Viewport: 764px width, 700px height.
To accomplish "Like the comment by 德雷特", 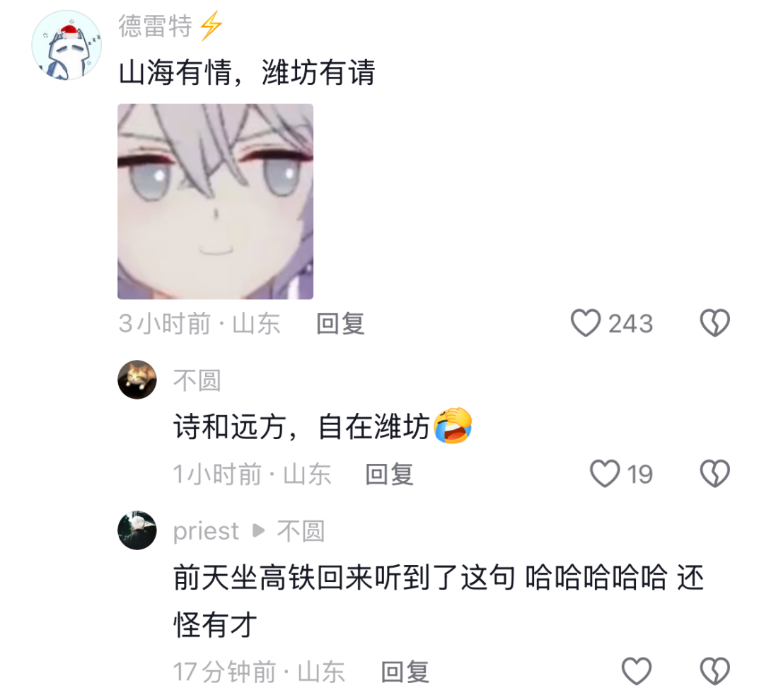I will (585, 323).
